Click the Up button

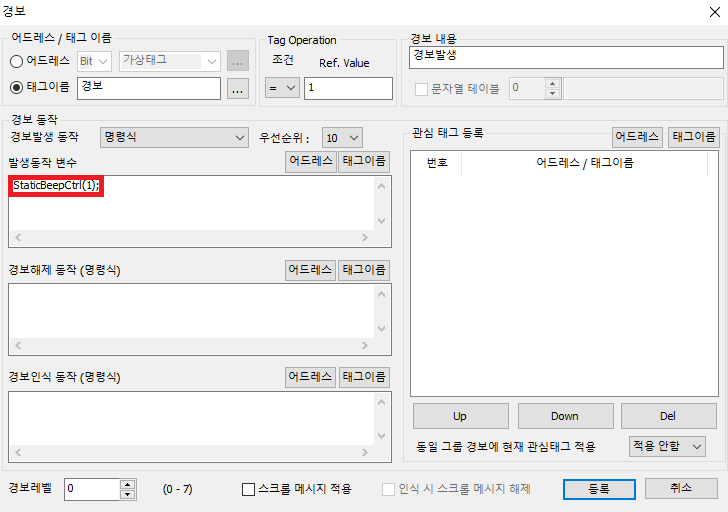tap(461, 416)
